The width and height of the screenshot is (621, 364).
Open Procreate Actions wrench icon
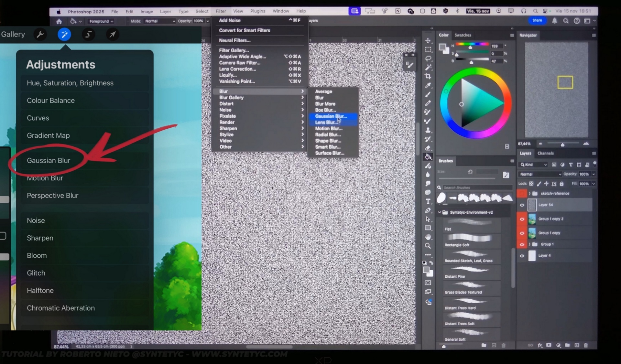click(x=40, y=34)
